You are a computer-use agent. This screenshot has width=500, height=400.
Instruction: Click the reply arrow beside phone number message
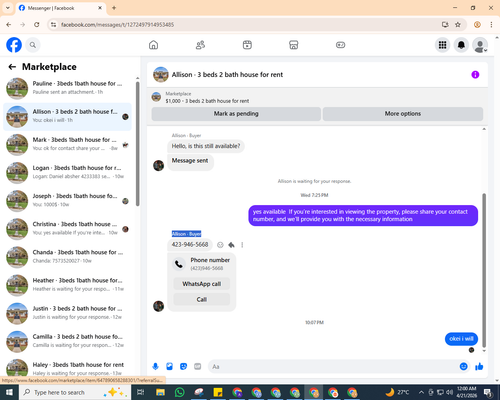[231, 245]
